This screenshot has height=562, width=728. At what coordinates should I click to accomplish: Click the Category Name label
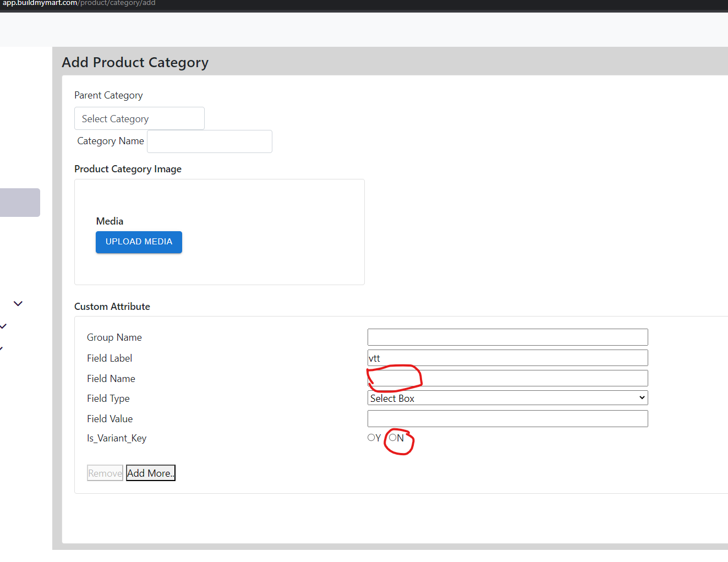pyautogui.click(x=111, y=141)
